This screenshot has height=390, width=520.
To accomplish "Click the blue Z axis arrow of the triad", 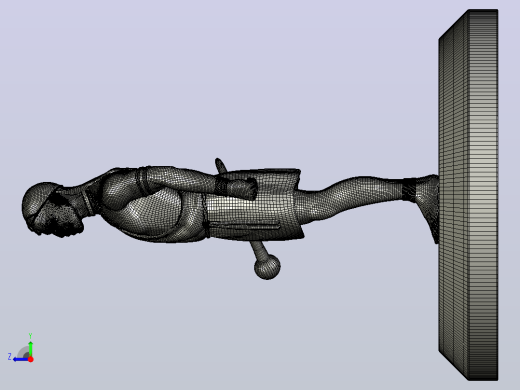I will coord(20,359).
